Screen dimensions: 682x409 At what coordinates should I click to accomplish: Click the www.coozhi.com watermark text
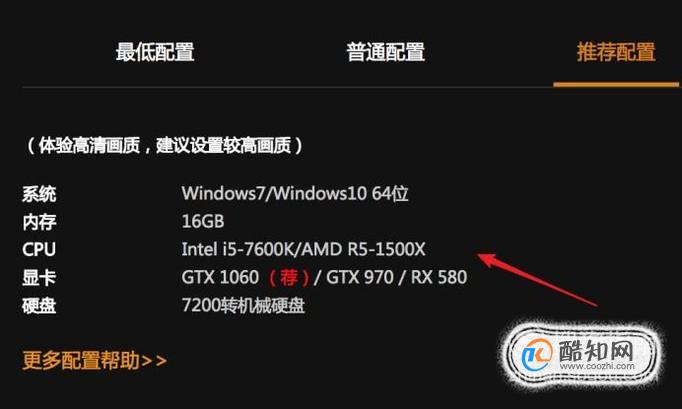597,366
